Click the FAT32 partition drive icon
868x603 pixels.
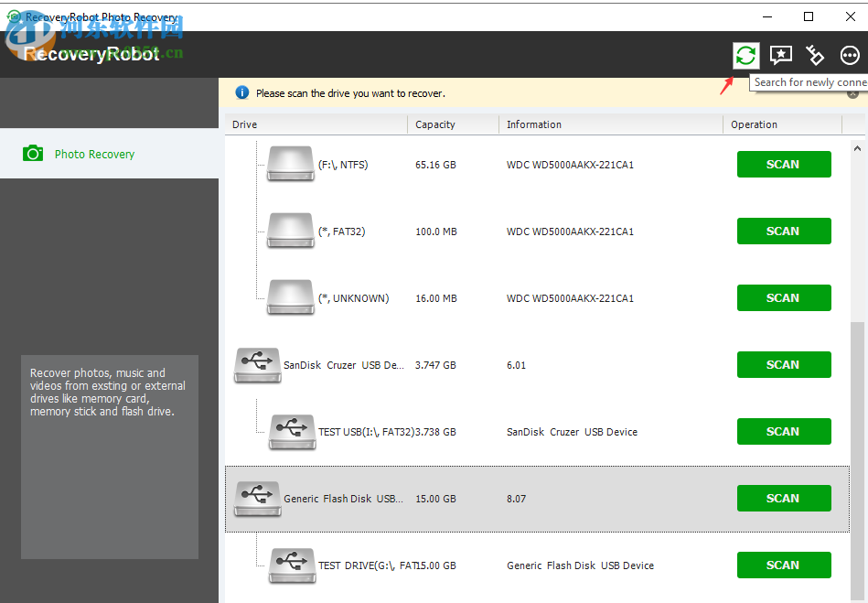pos(291,231)
